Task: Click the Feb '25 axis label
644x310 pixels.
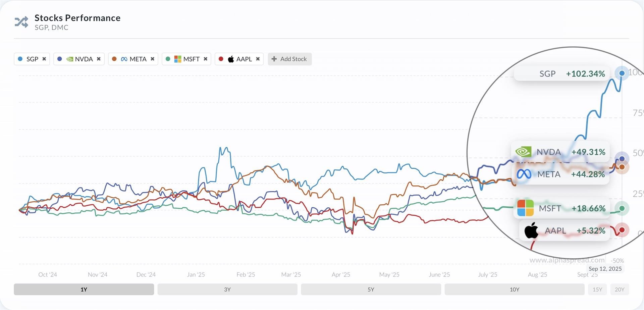Action: coord(246,274)
